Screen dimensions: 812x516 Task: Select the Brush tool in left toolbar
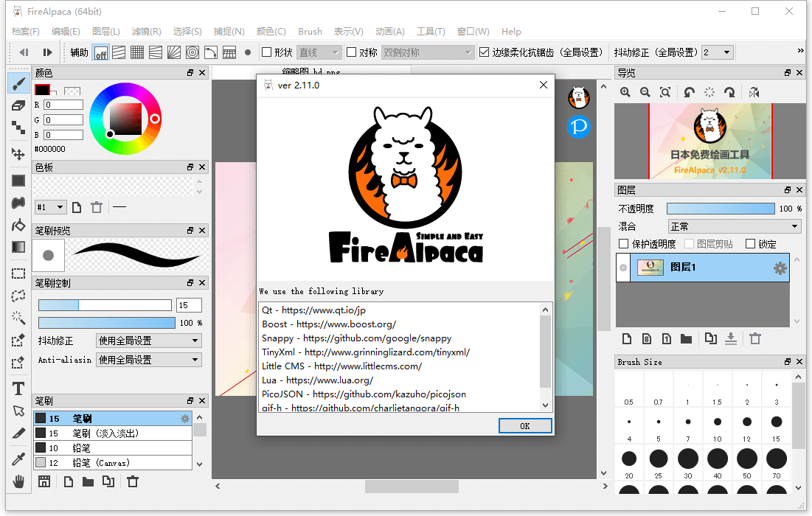click(x=18, y=83)
